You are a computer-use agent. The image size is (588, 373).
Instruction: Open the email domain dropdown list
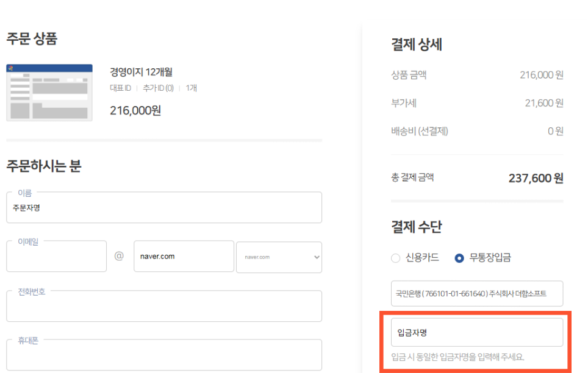coord(279,257)
